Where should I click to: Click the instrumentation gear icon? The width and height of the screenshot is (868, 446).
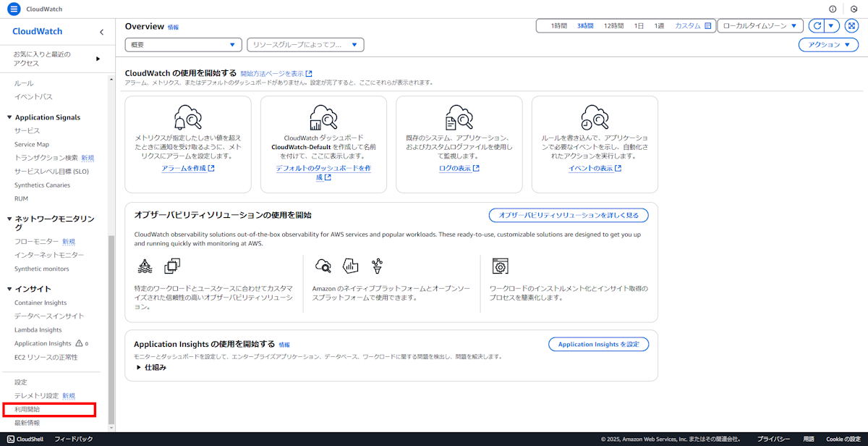point(500,266)
